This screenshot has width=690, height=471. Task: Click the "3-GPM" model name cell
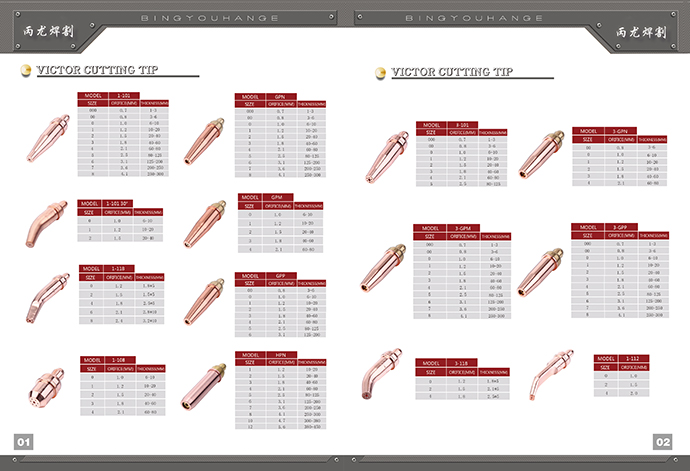coord(463,228)
